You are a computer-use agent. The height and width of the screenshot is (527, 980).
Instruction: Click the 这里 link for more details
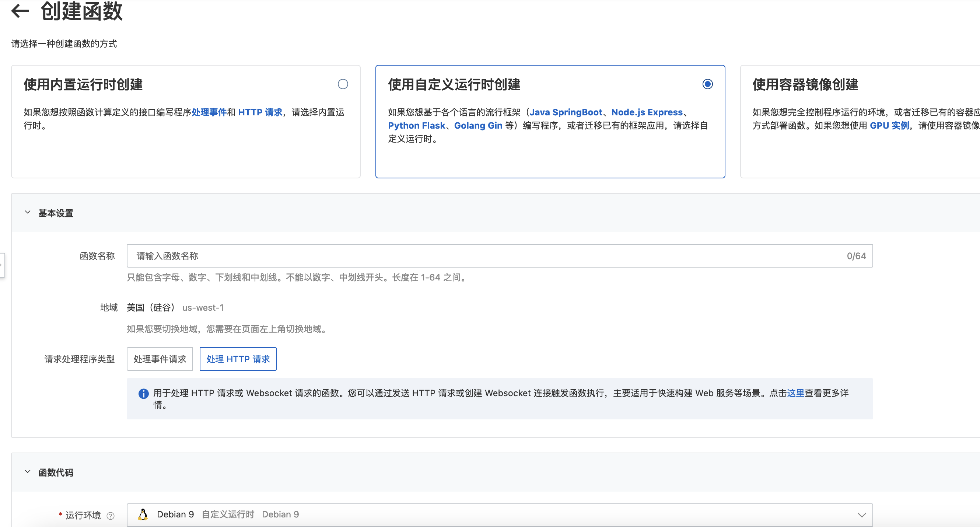(x=795, y=393)
